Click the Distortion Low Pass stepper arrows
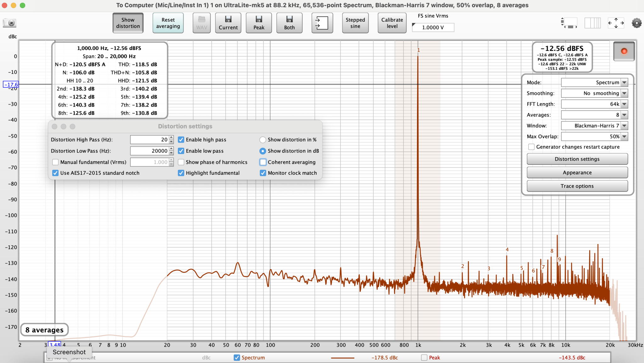Image resolution: width=644 pixels, height=363 pixels. 171,151
